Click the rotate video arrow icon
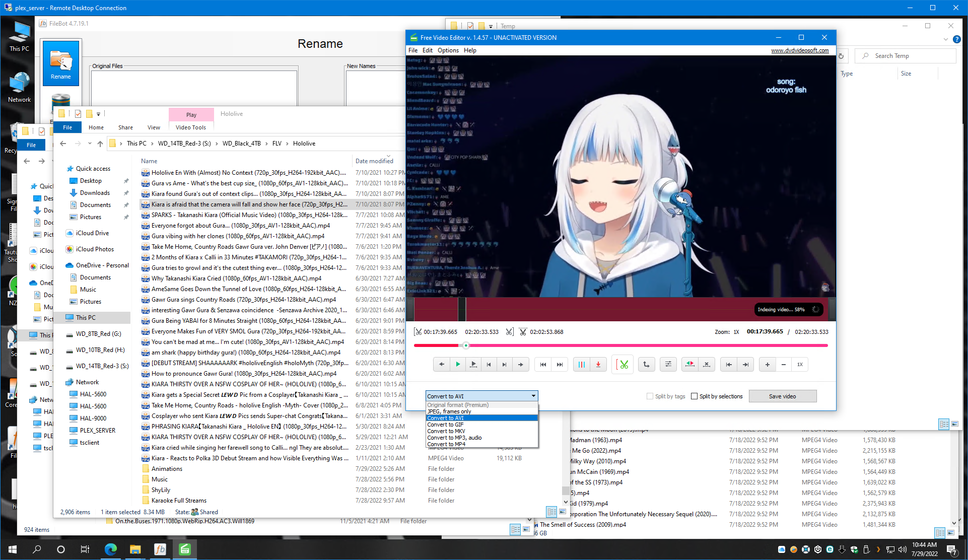Viewport: 968px width, 560px height. (647, 365)
